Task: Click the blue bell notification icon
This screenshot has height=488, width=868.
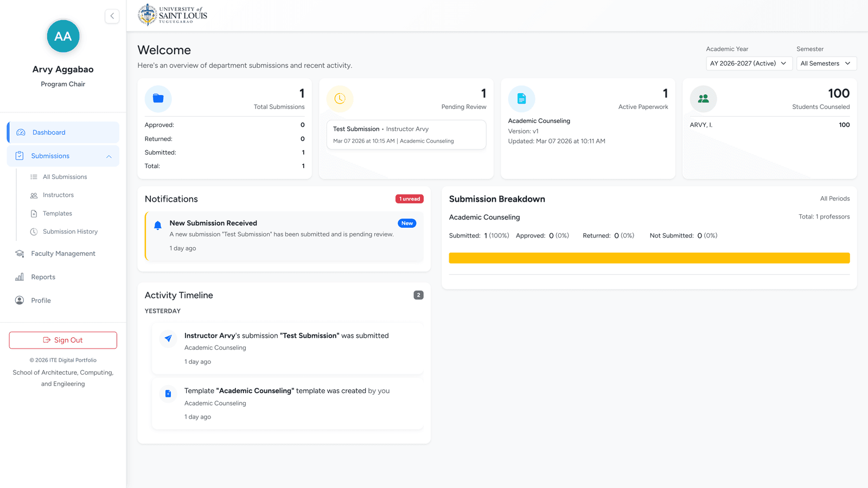Action: [x=158, y=226]
